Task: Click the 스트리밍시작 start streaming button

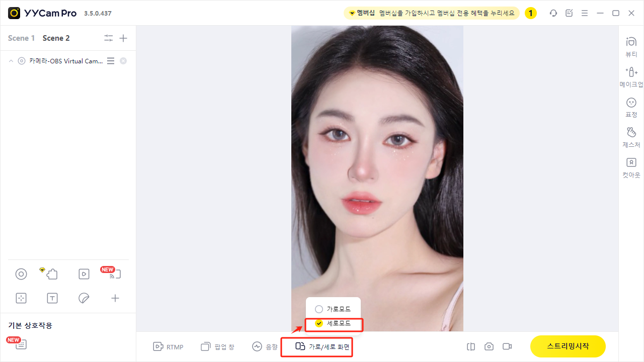Action: pos(568,346)
